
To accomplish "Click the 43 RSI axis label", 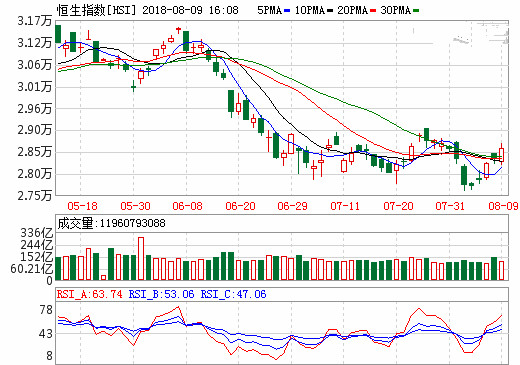I will click(46, 334).
